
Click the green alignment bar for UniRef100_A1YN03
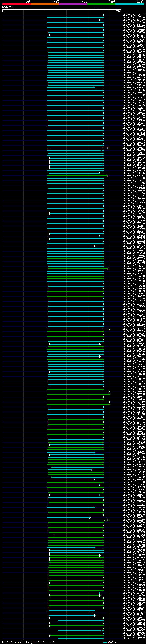point(78,329)
